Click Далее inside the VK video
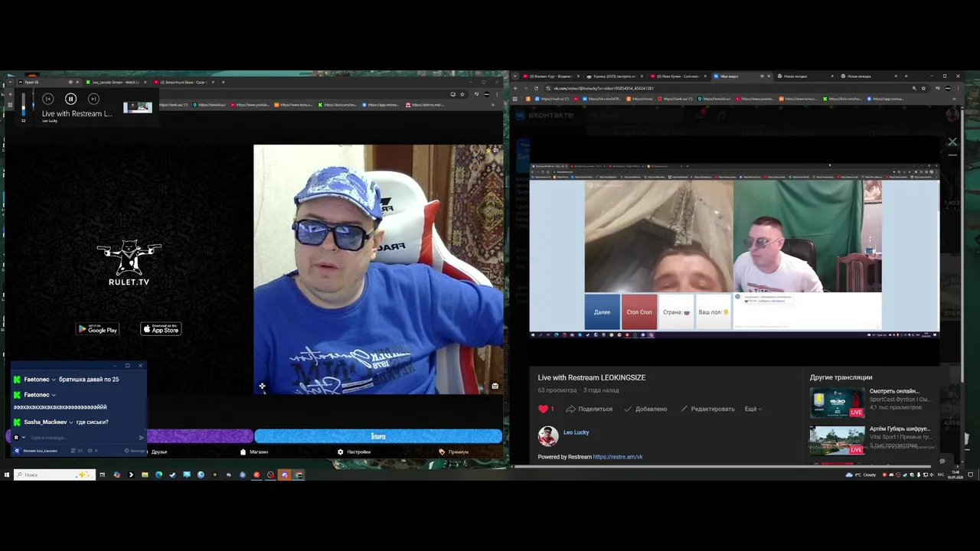 [603, 312]
